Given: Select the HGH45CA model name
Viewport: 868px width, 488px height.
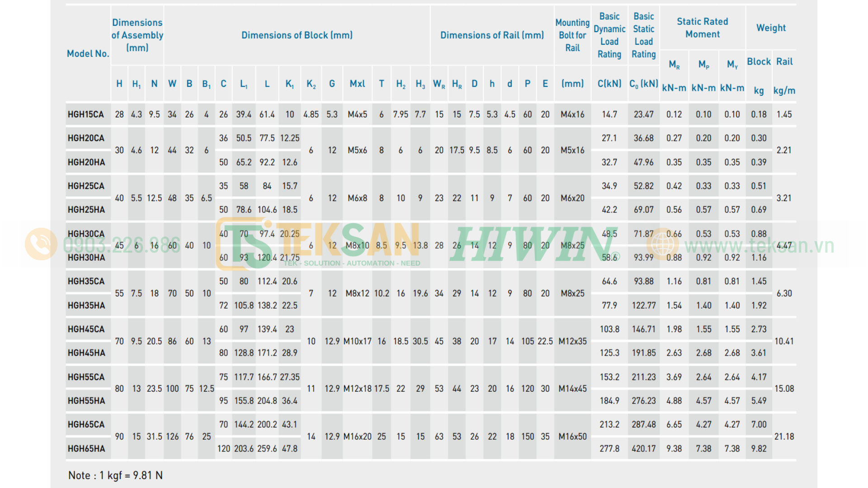Looking at the screenshot, I should point(86,329).
